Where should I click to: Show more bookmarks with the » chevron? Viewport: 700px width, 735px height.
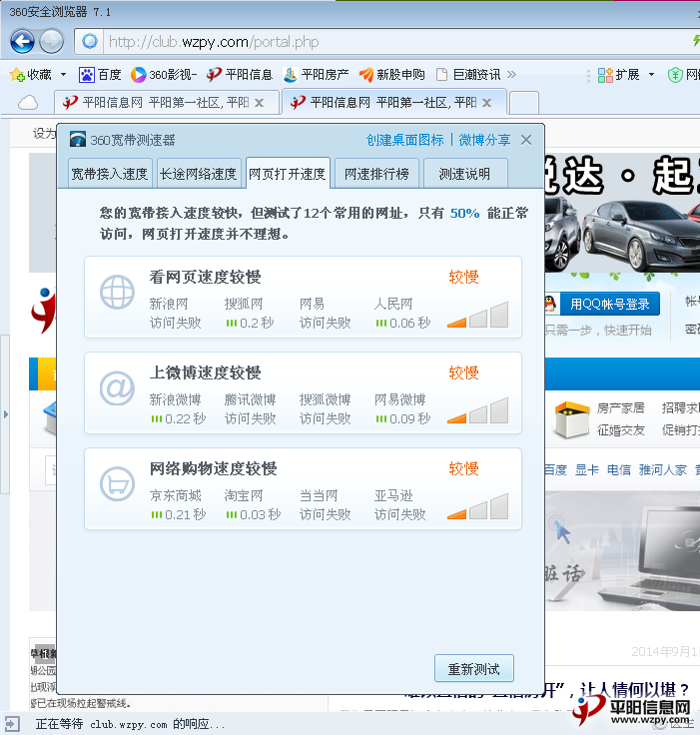point(511,75)
